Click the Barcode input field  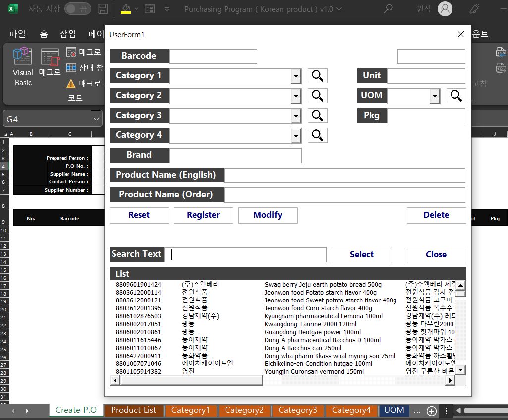click(213, 57)
